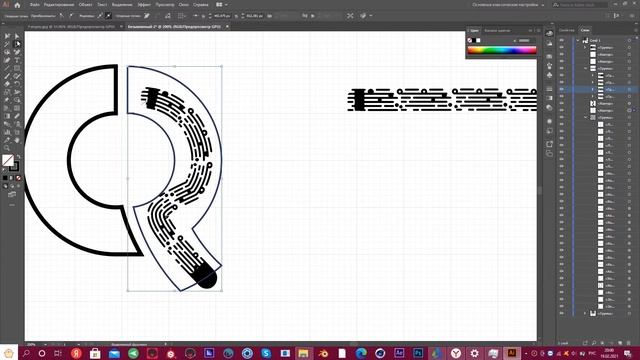The height and width of the screenshot is (360, 640).
Task: Select the Rotate tool
Action: [x=17, y=84]
